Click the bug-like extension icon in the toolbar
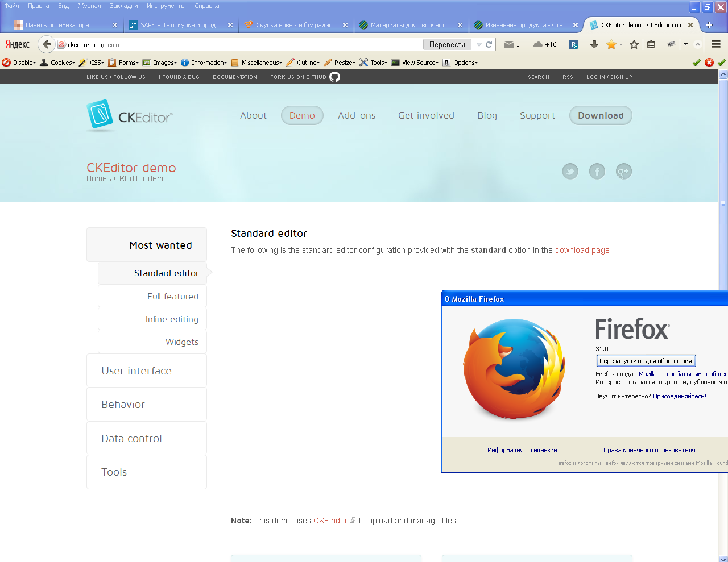The image size is (728, 562). tap(671, 44)
